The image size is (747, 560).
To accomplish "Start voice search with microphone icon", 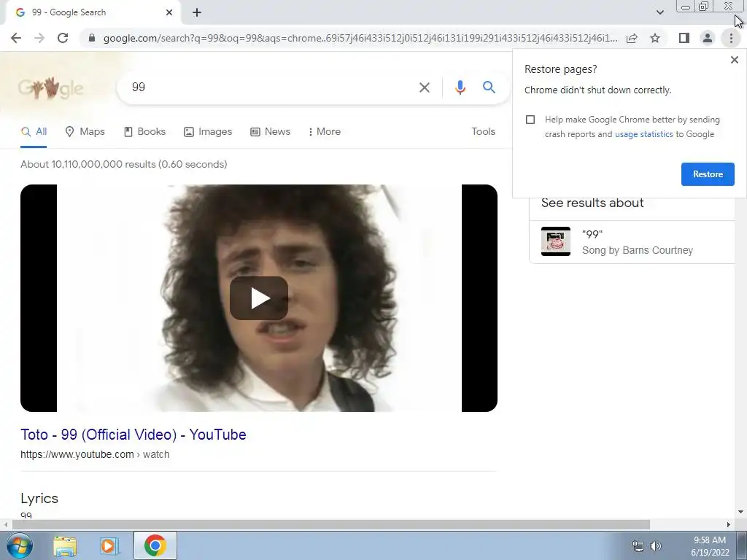I will pyautogui.click(x=460, y=87).
